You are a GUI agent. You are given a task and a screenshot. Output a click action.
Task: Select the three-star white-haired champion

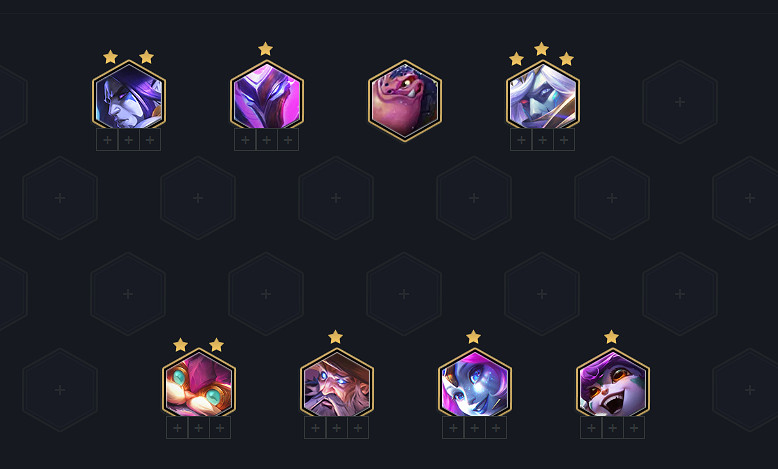point(543,96)
